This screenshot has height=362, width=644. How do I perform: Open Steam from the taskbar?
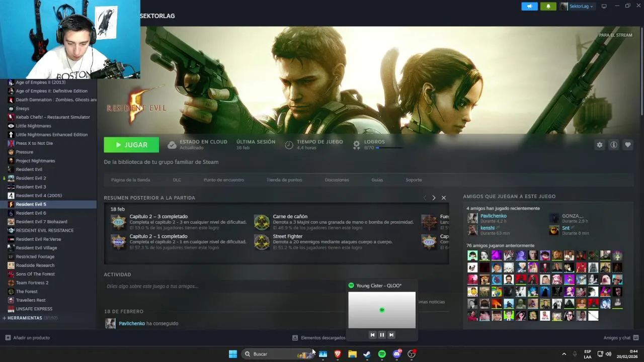click(x=367, y=354)
